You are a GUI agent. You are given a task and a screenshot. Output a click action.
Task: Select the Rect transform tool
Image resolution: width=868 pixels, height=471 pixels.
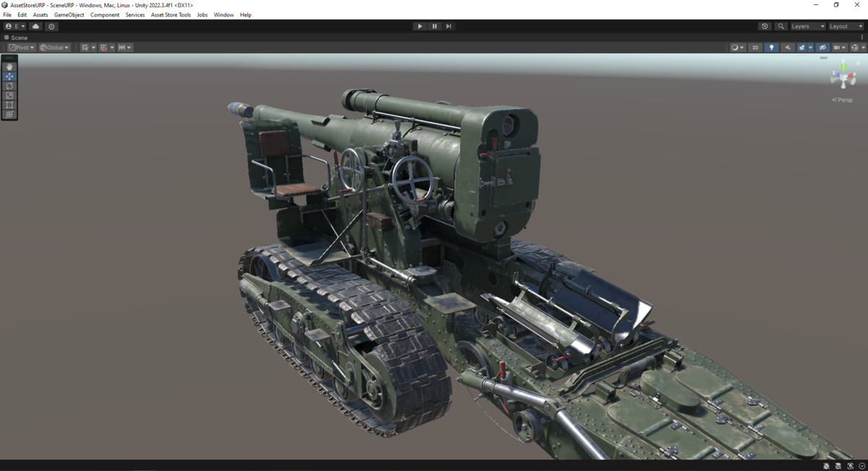pyautogui.click(x=9, y=104)
